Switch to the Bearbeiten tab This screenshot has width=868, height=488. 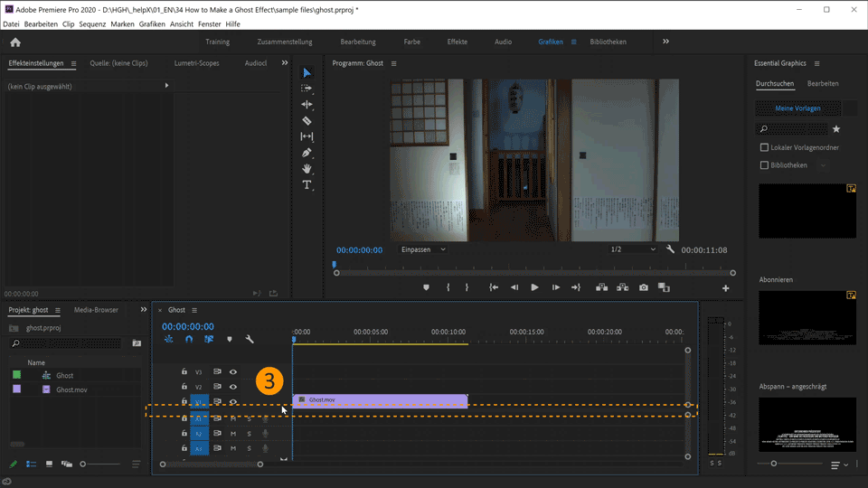[x=823, y=83]
